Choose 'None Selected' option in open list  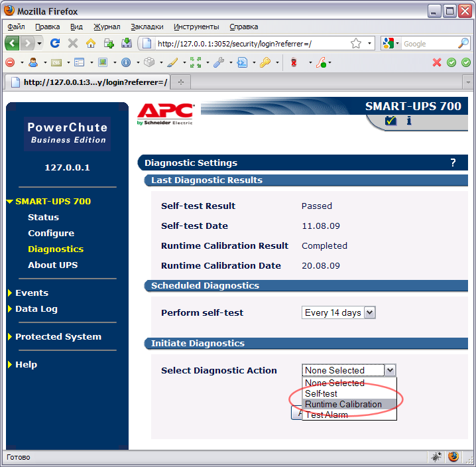coord(349,383)
